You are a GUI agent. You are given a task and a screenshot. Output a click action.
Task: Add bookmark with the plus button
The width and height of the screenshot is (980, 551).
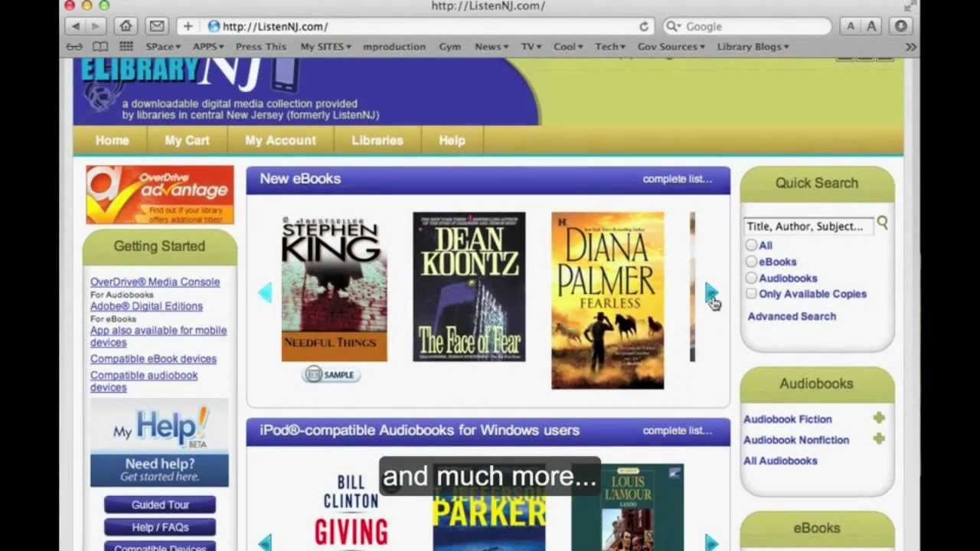pos(188,26)
